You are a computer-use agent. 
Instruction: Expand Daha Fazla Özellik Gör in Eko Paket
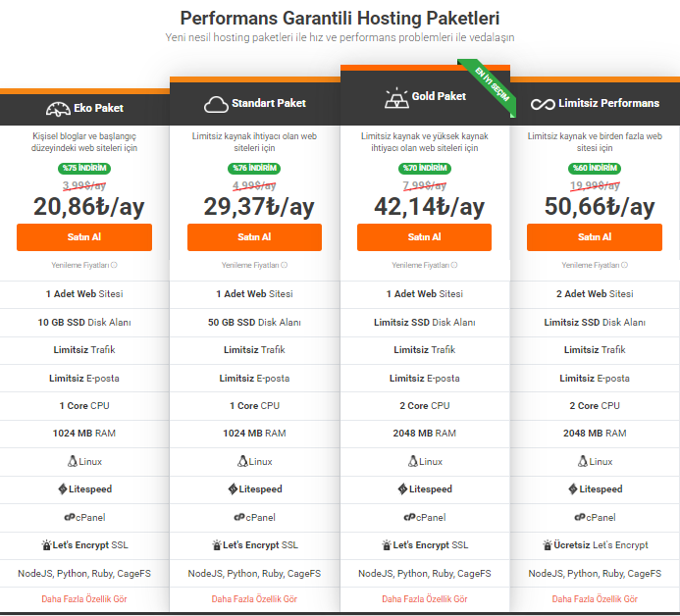point(83,598)
